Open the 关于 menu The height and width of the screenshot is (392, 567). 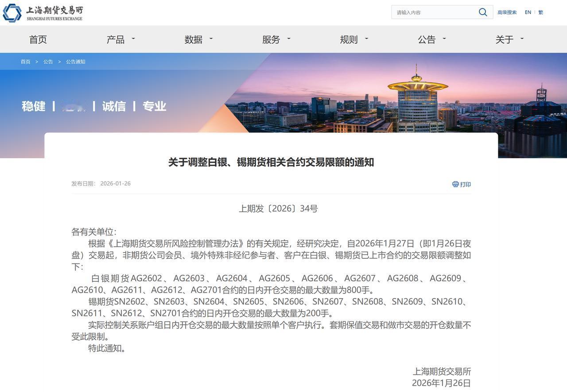click(x=505, y=39)
